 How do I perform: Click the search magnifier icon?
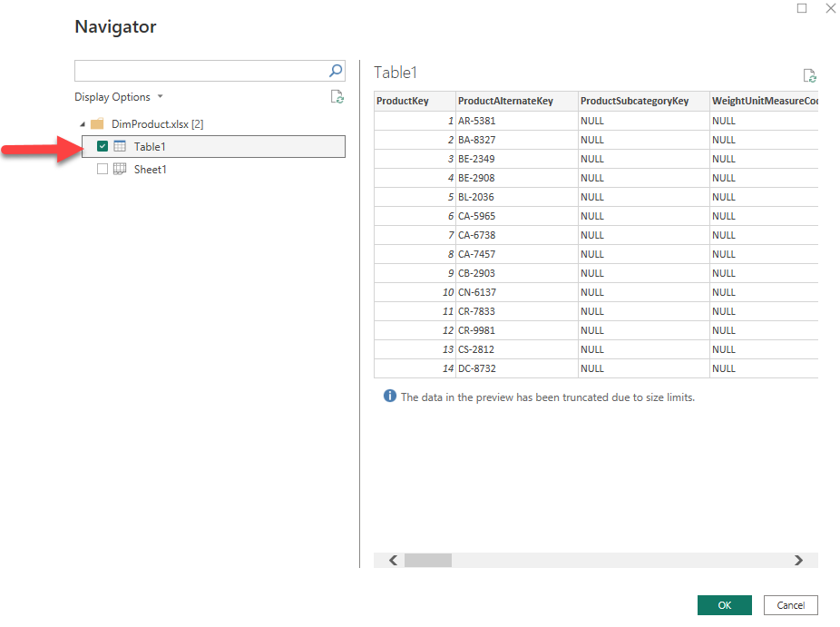[335, 71]
